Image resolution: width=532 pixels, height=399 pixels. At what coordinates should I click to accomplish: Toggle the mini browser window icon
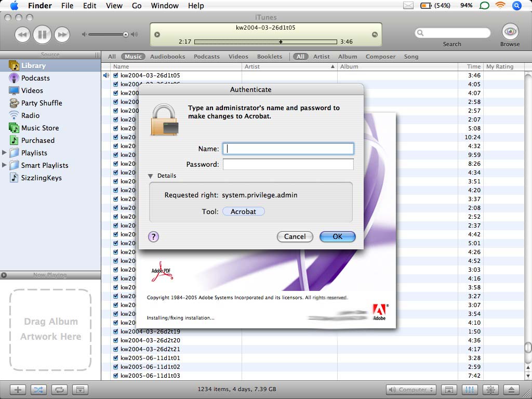[449, 390]
